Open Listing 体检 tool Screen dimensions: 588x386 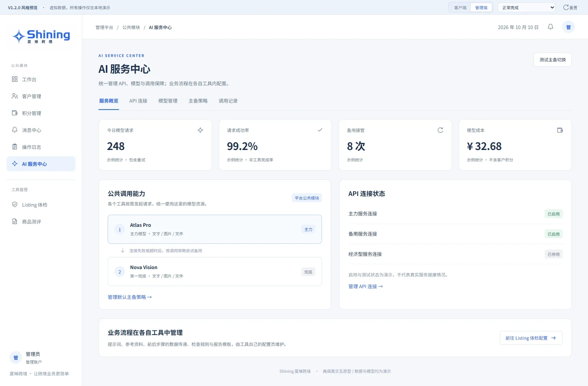tap(41, 205)
